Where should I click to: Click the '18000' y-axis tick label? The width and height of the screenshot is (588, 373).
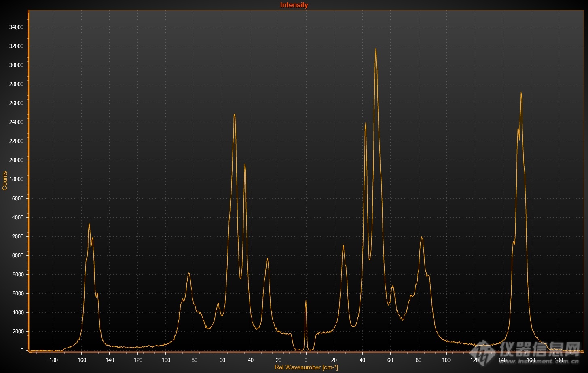[17, 179]
